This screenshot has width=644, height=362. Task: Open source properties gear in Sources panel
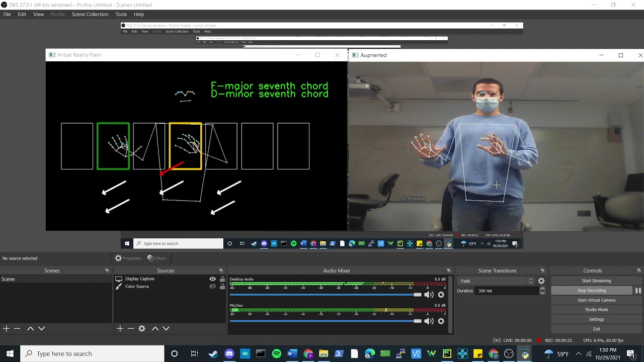tap(142, 328)
